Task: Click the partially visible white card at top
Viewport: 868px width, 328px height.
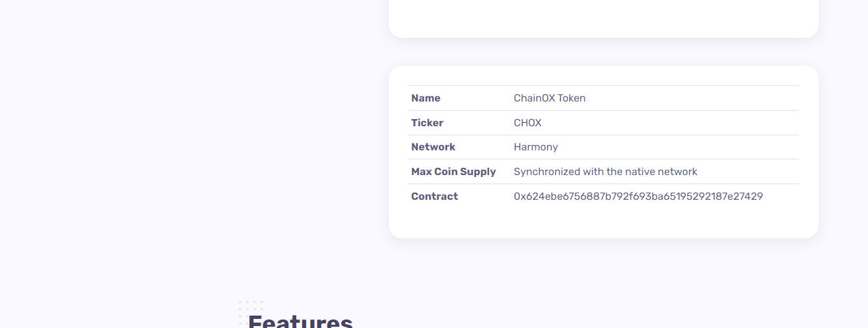Action: point(604,18)
